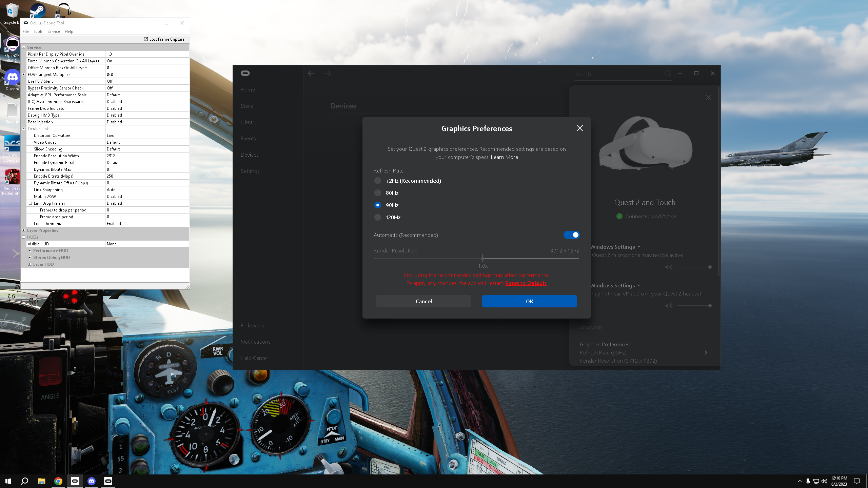Open Graphics Preferences chevron in device panel
Image resolution: width=868 pixels, height=488 pixels.
[x=706, y=352]
